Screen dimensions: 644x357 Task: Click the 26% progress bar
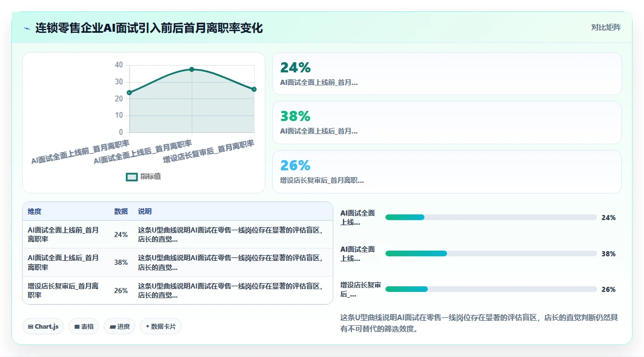click(x=491, y=289)
